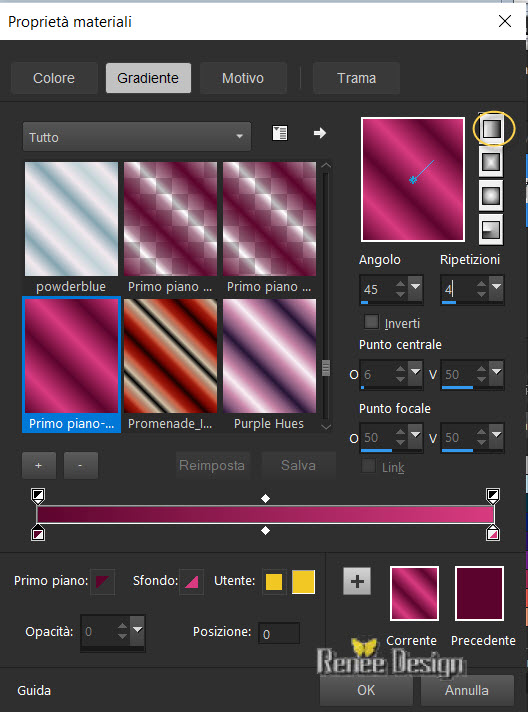
Task: Open the category view list icon
Action: [280, 133]
